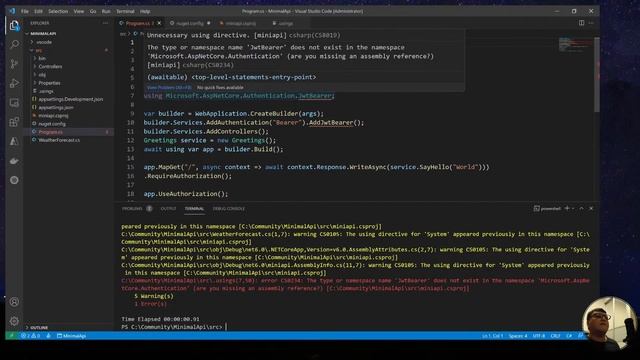Split the editor right
640x360 pixels.
(581, 23)
